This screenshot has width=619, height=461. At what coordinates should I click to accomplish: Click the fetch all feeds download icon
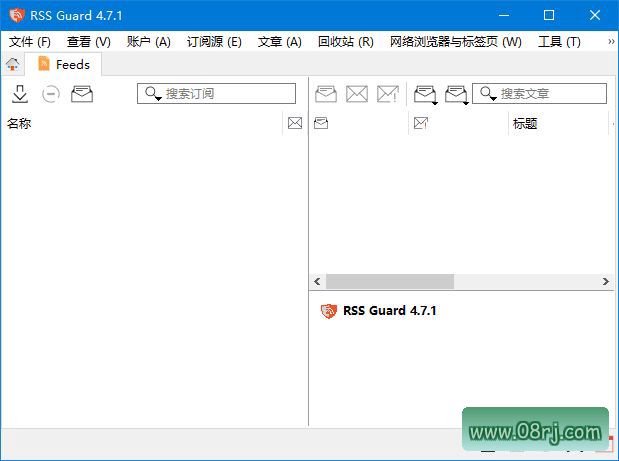tap(20, 94)
